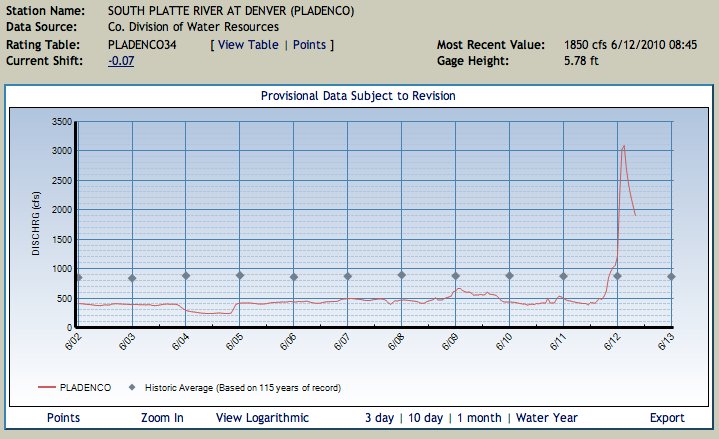Click the discharge peak near 6/12

click(x=624, y=146)
